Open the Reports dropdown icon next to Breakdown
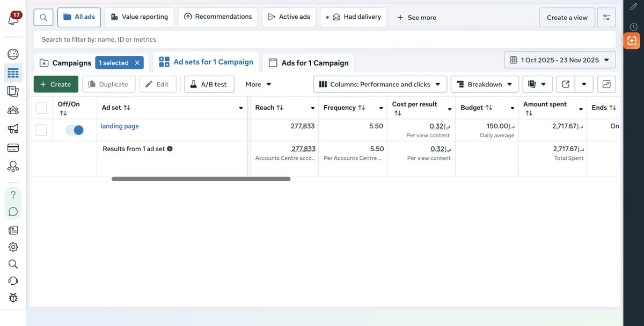 click(537, 84)
